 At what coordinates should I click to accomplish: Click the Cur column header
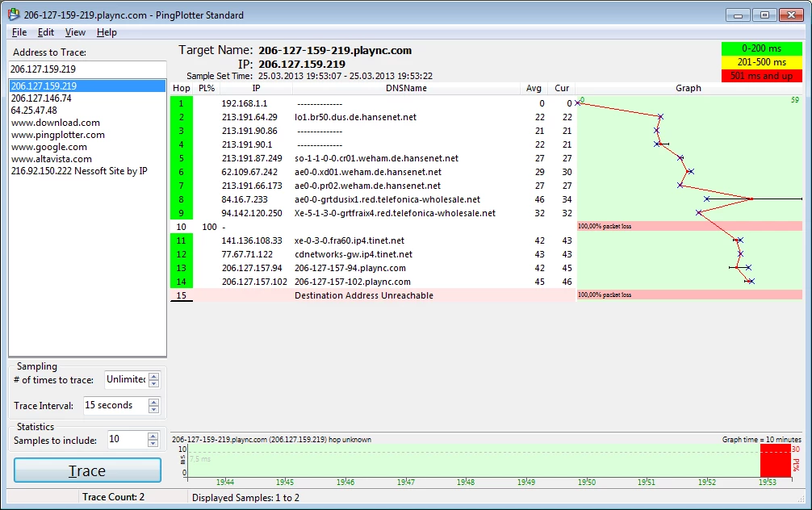point(561,88)
